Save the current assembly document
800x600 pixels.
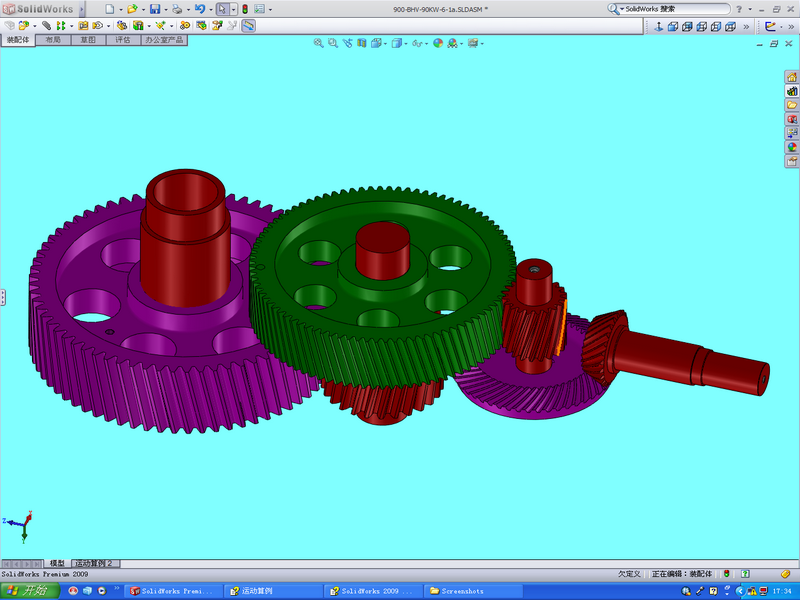156,9
